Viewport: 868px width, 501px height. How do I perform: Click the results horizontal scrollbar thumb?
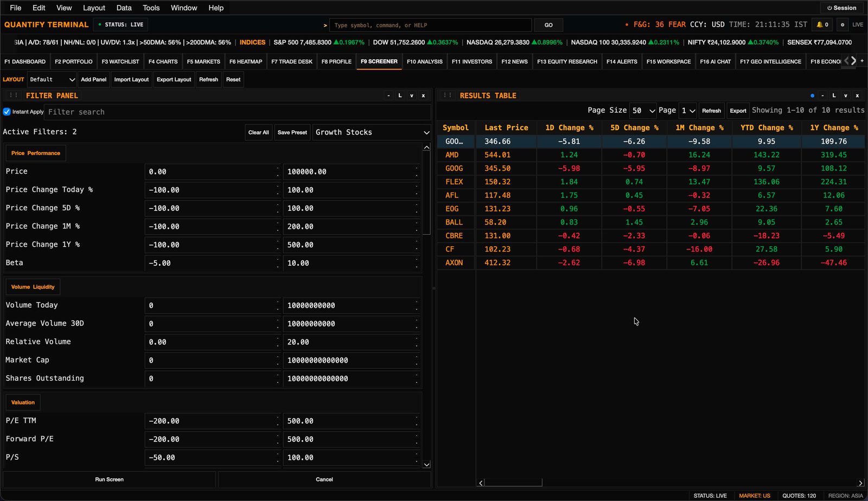(x=513, y=483)
